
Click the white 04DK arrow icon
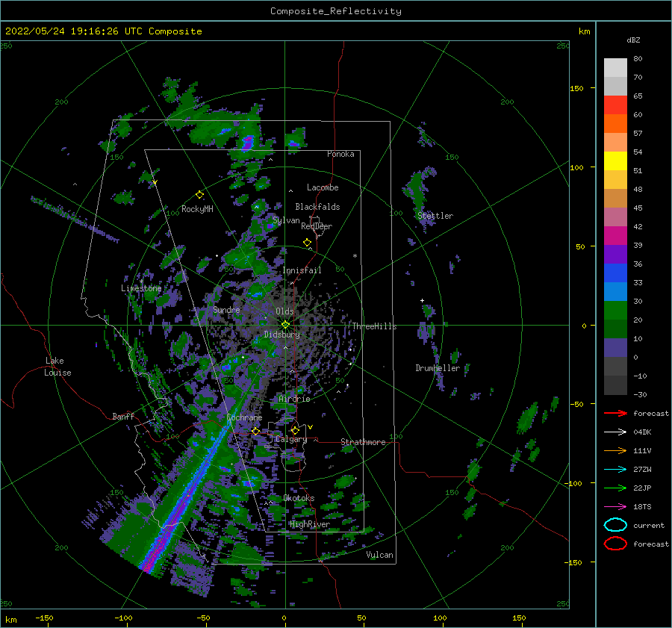click(x=615, y=432)
